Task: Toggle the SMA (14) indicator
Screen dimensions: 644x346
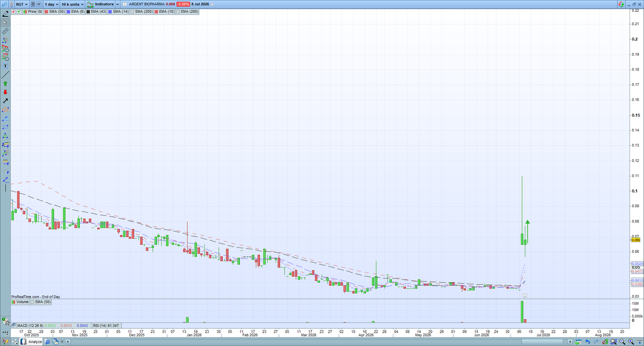Action: pos(118,11)
